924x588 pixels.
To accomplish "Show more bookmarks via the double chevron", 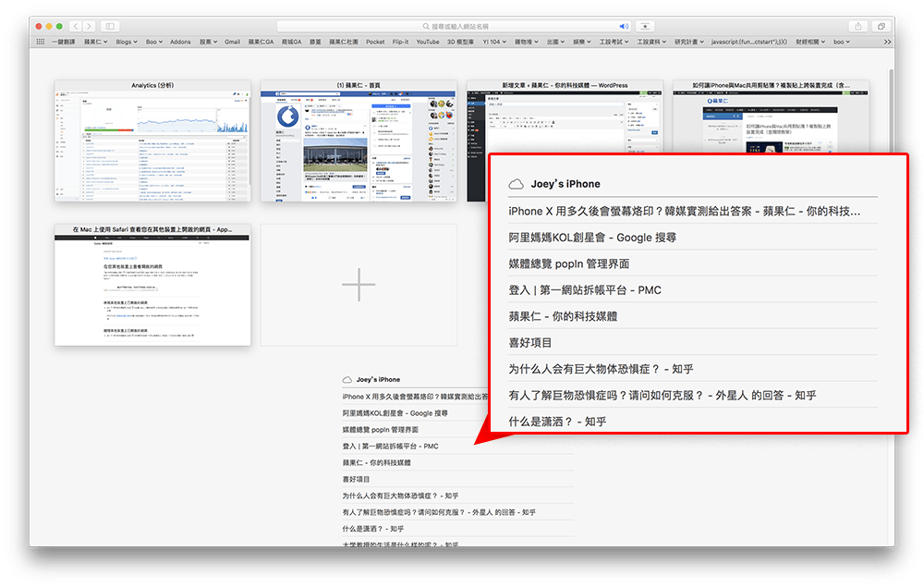I will pyautogui.click(x=887, y=42).
